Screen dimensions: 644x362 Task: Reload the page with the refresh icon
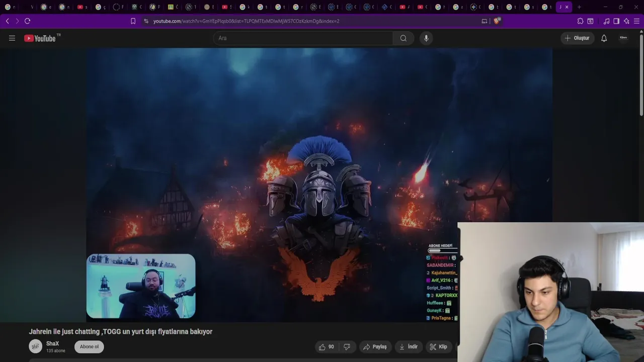[28, 21]
